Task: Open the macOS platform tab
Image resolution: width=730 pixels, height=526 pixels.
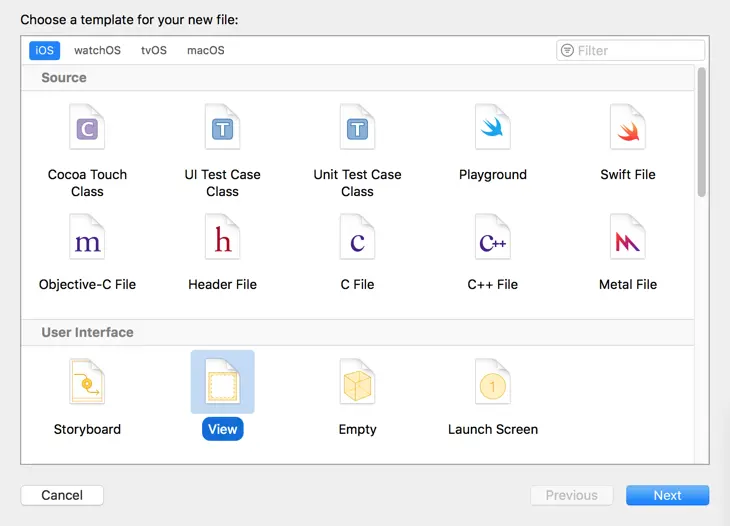Action: pyautogui.click(x=206, y=51)
